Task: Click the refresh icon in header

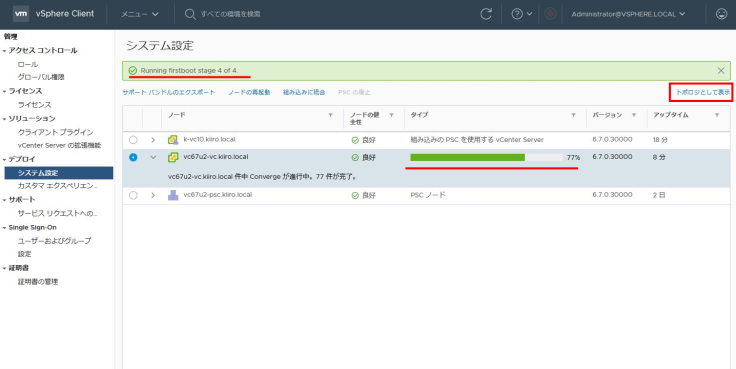Action: tap(486, 14)
